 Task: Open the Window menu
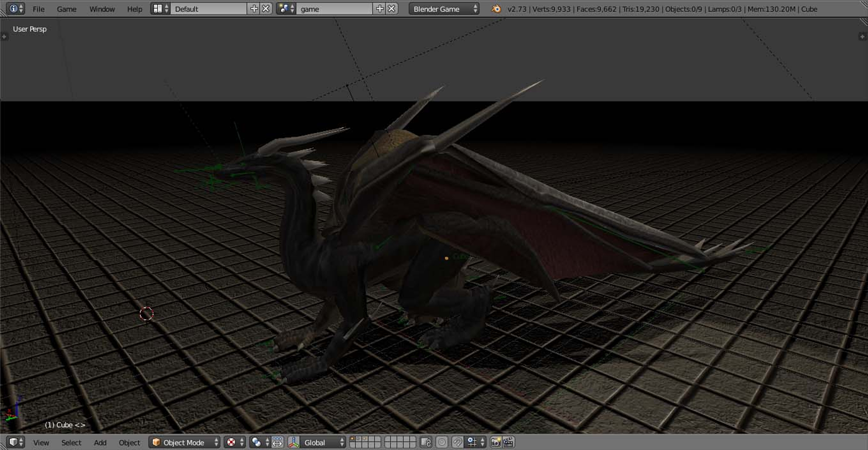102,9
